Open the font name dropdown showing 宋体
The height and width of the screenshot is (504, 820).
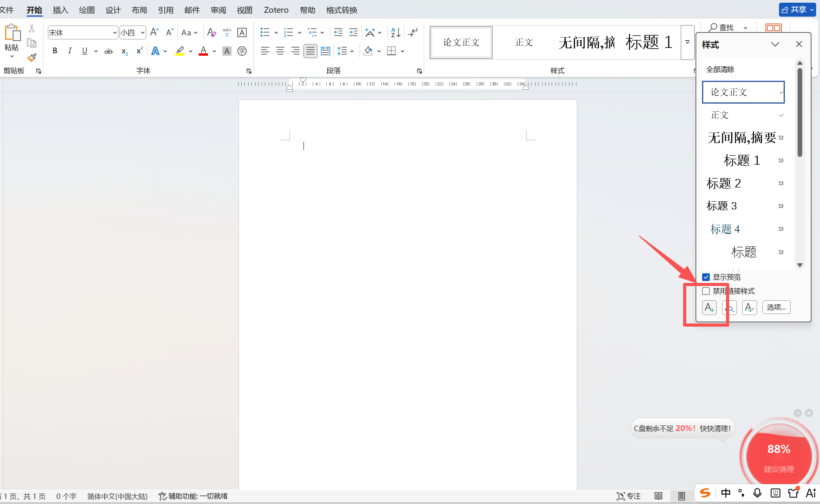coord(114,33)
